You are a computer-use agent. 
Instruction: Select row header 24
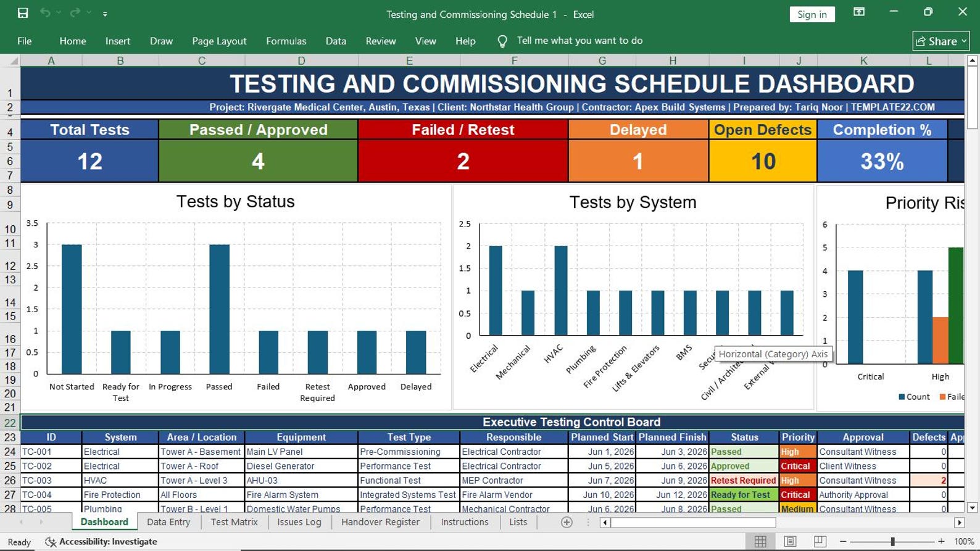coord(10,452)
